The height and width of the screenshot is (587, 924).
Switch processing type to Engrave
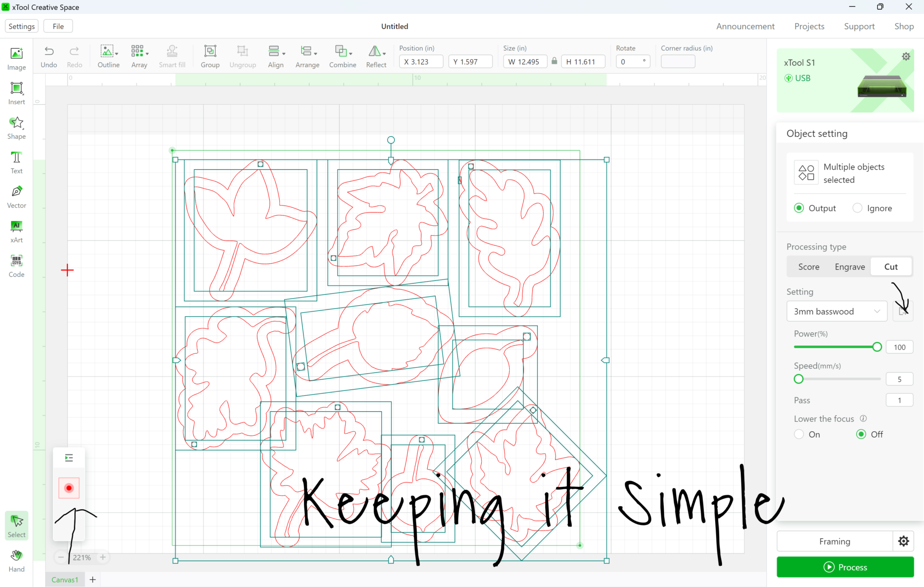point(850,267)
